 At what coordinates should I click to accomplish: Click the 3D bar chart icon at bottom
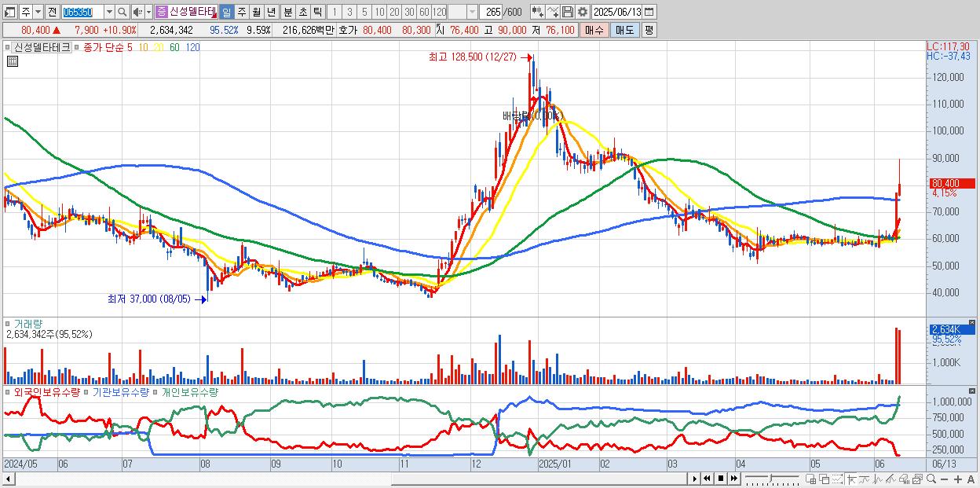point(904,479)
